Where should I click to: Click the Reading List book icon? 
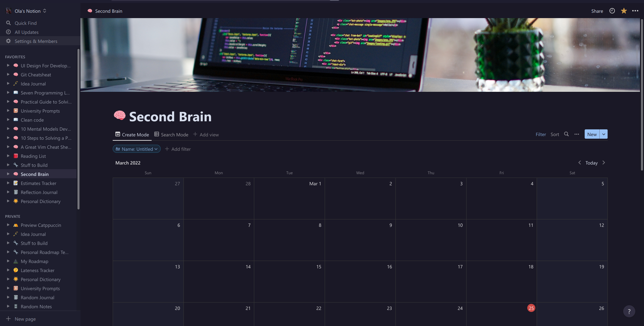pos(16,156)
